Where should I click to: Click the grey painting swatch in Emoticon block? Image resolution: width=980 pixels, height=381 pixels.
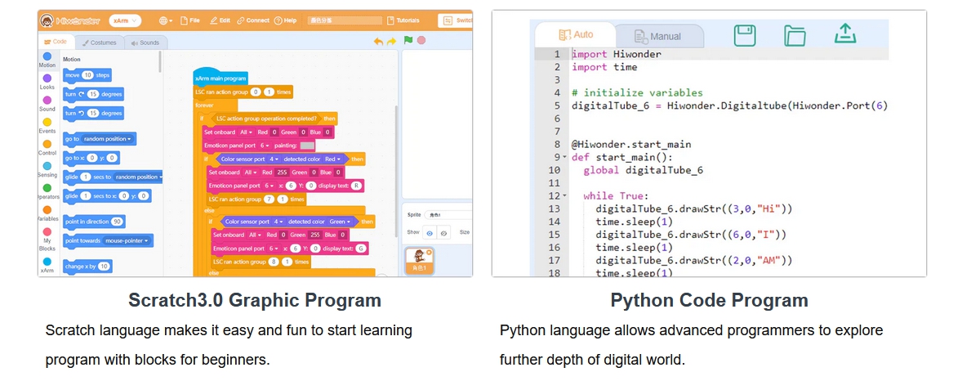(x=307, y=145)
